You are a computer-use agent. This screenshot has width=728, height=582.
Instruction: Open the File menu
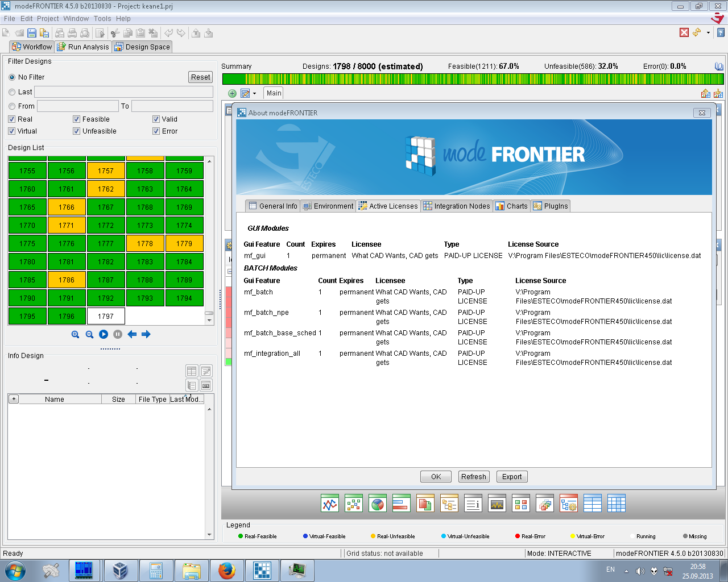(x=10, y=19)
